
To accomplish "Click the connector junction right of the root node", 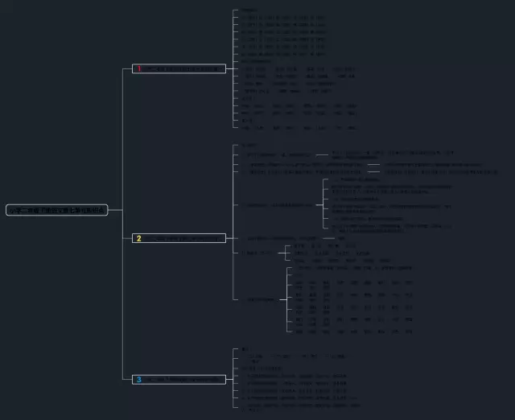I will click(x=122, y=210).
